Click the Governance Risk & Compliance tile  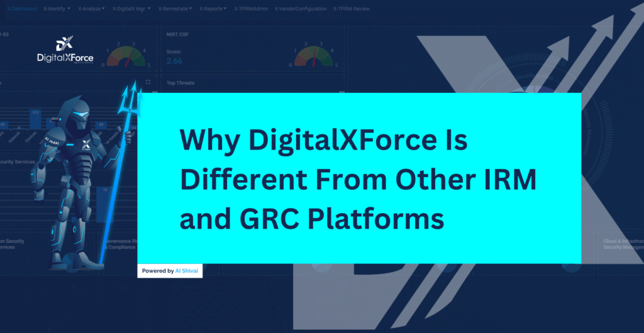pos(119,244)
